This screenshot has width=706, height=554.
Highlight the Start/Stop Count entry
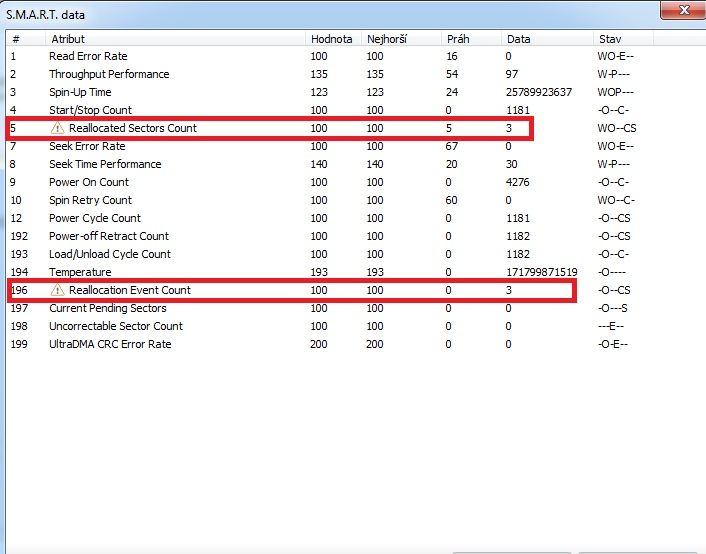pos(90,110)
